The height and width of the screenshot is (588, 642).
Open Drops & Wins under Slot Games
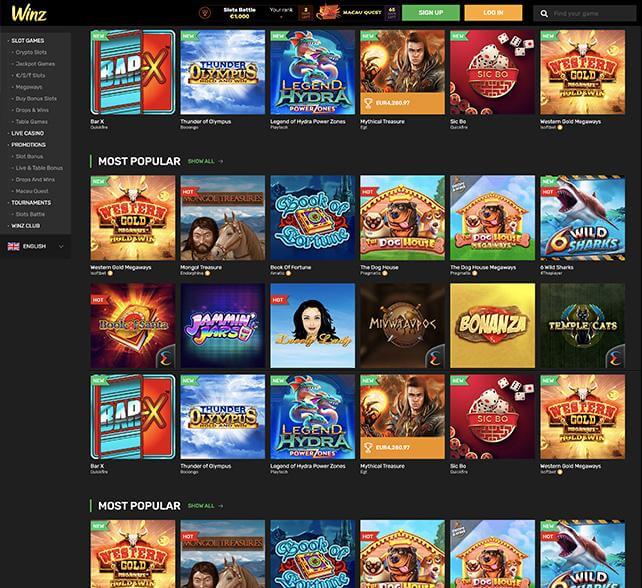(32, 110)
